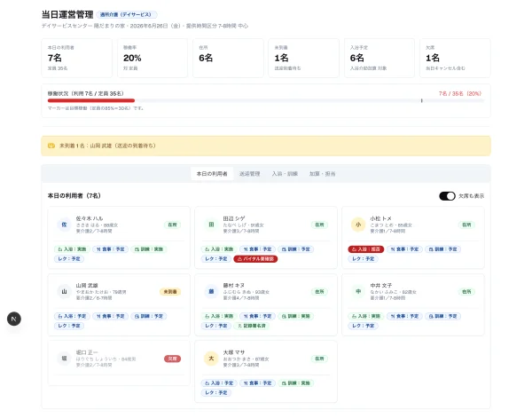Click 食事：予定 chip on 佐々木 ハル's card
This screenshot has width=532, height=418.
pos(110,249)
